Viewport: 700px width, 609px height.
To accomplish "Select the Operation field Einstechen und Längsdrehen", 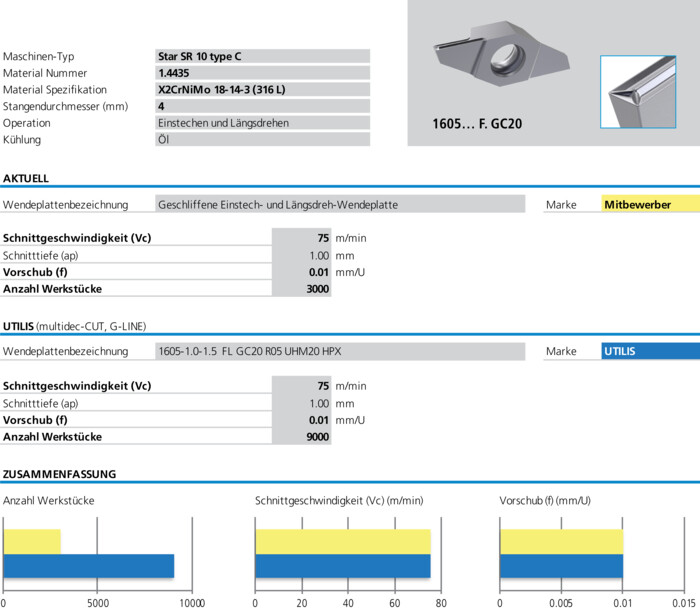I will pyautogui.click(x=262, y=123).
